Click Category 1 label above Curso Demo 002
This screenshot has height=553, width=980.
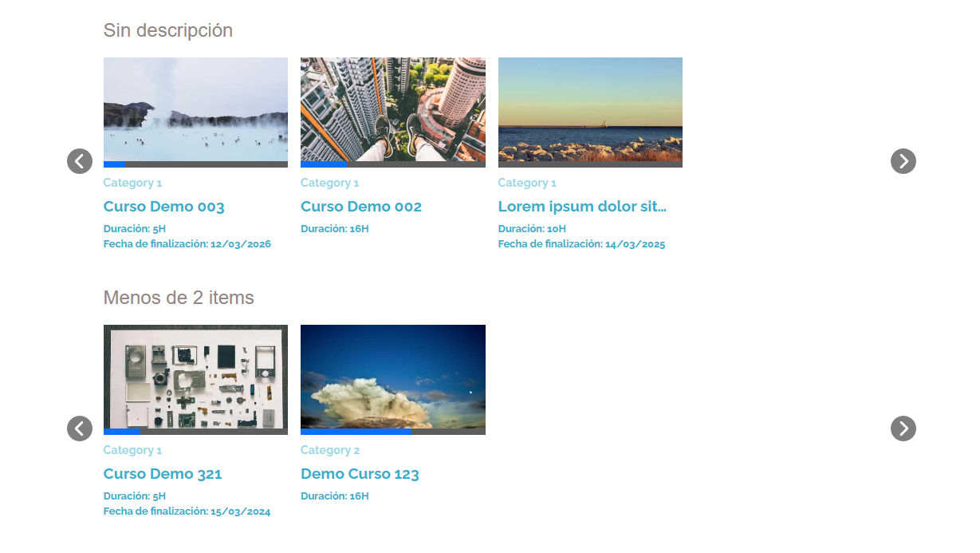[x=329, y=183]
